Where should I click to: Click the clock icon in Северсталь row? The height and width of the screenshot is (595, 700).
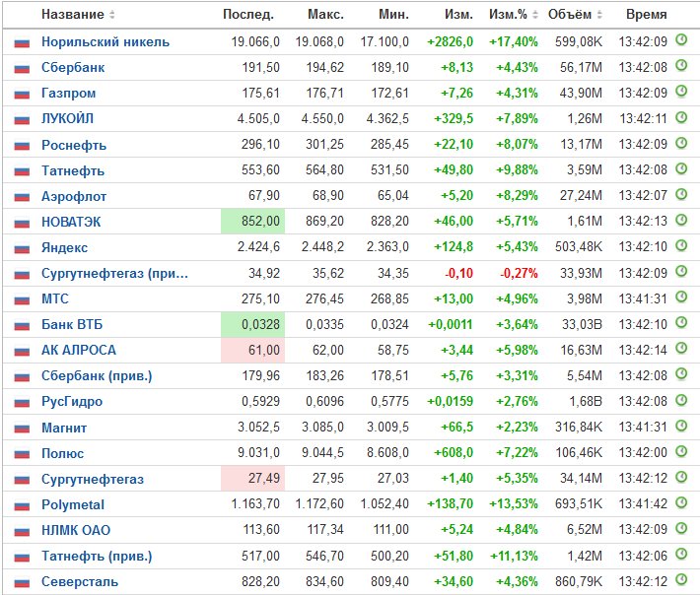(x=681, y=580)
